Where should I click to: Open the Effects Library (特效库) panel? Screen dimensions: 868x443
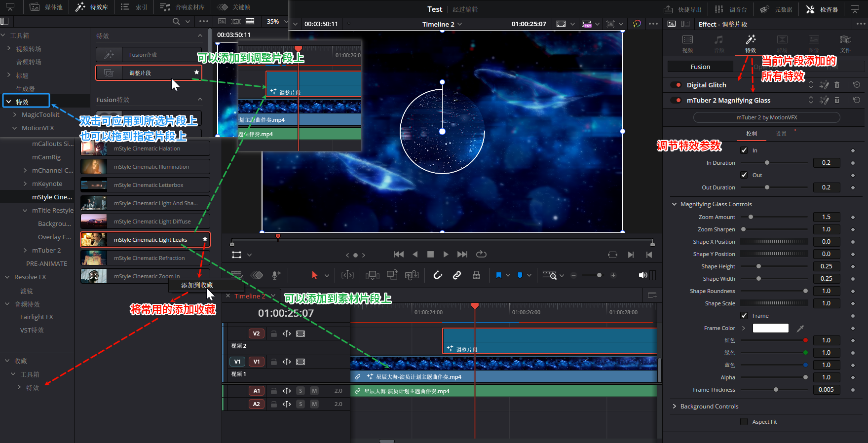point(92,7)
